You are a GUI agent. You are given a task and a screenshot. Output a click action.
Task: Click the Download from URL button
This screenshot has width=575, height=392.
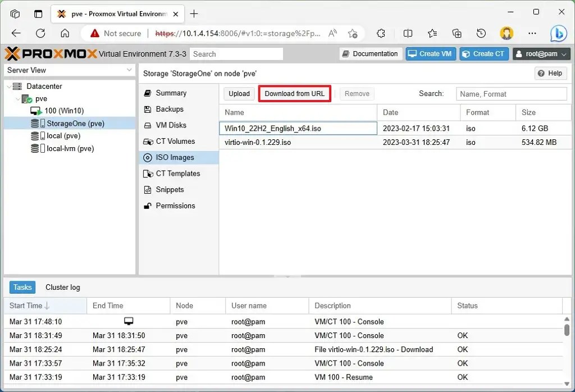tap(294, 93)
